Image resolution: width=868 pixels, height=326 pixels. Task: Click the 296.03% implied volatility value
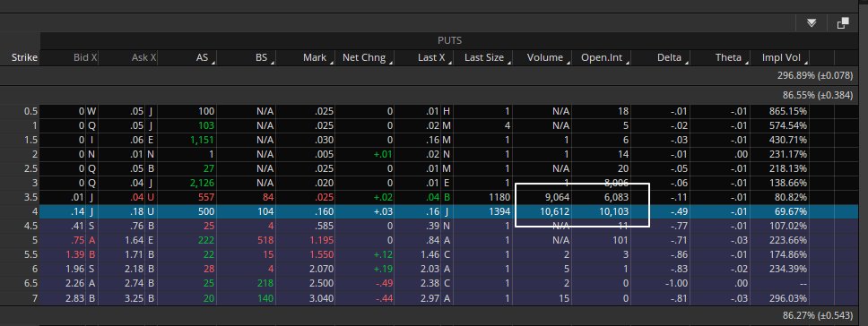[787, 298]
